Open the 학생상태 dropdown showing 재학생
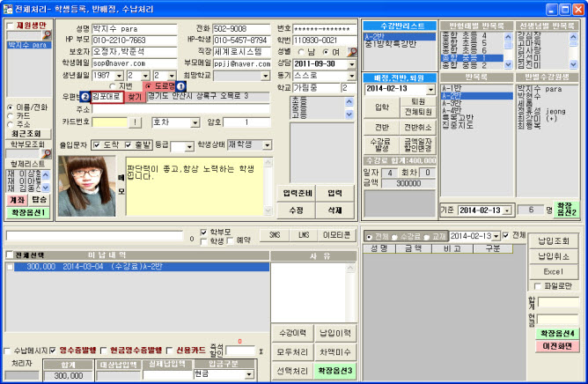 pyautogui.click(x=267, y=145)
